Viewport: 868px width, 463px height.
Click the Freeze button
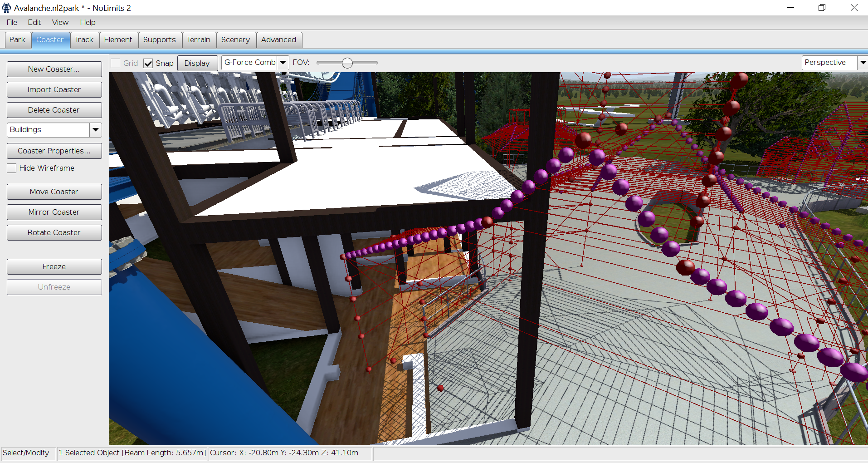[54, 266]
